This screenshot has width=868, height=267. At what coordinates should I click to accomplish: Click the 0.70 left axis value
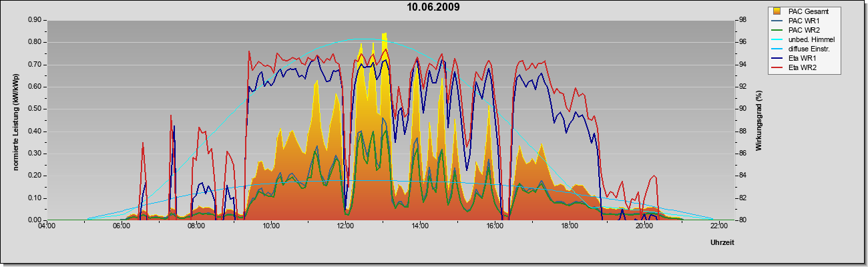36,65
